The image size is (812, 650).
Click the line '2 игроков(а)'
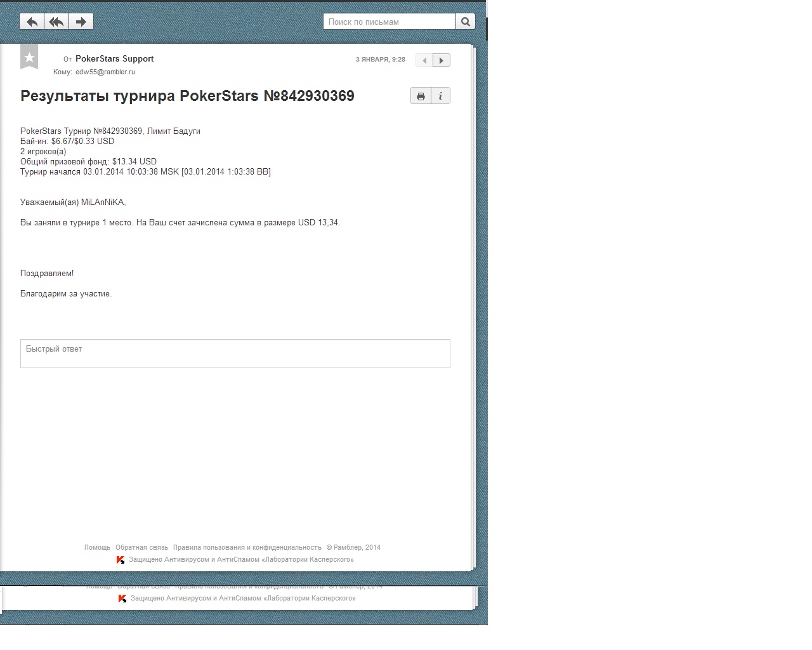43,151
